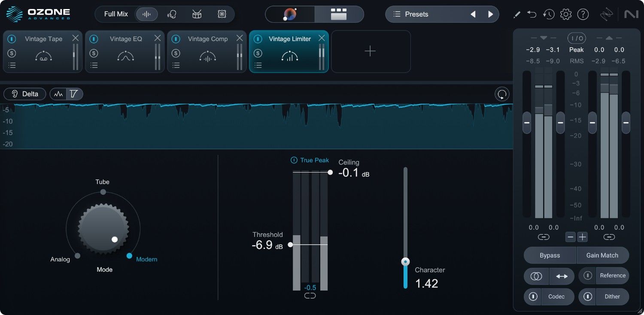
Task: Select the drums source type icon
Action: (197, 14)
